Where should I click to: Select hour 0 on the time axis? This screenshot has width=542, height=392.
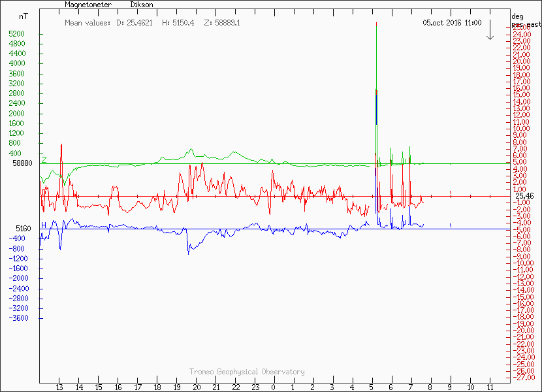[x=274, y=387]
